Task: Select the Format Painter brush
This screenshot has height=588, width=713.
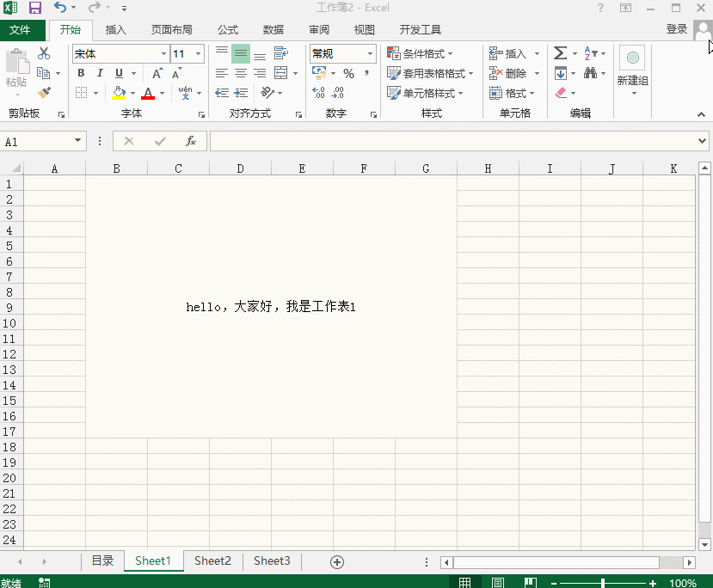Action: coord(44,93)
